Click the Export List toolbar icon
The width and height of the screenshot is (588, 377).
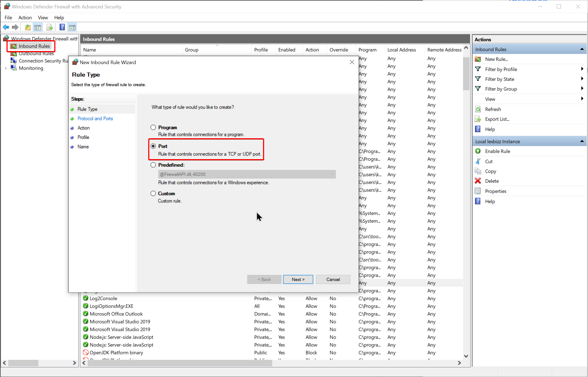point(50,27)
